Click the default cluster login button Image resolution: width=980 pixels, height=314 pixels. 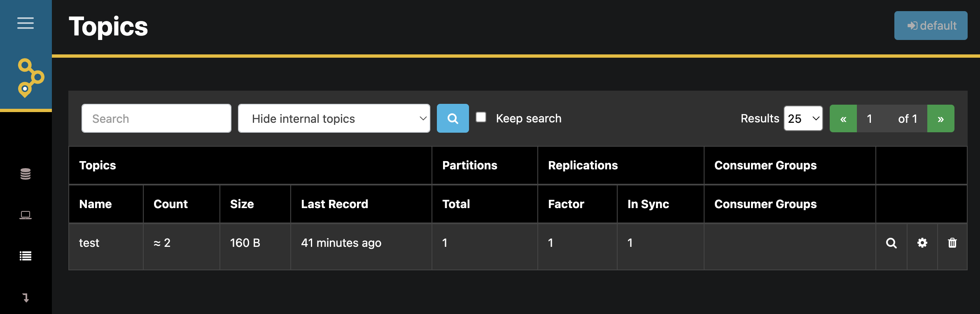point(931,26)
